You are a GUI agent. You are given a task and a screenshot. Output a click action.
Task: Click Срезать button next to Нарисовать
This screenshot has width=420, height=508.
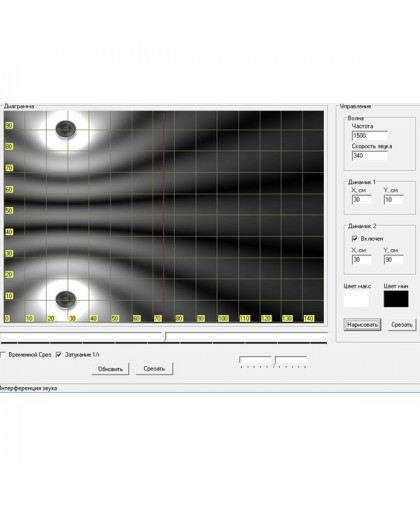pos(402,325)
